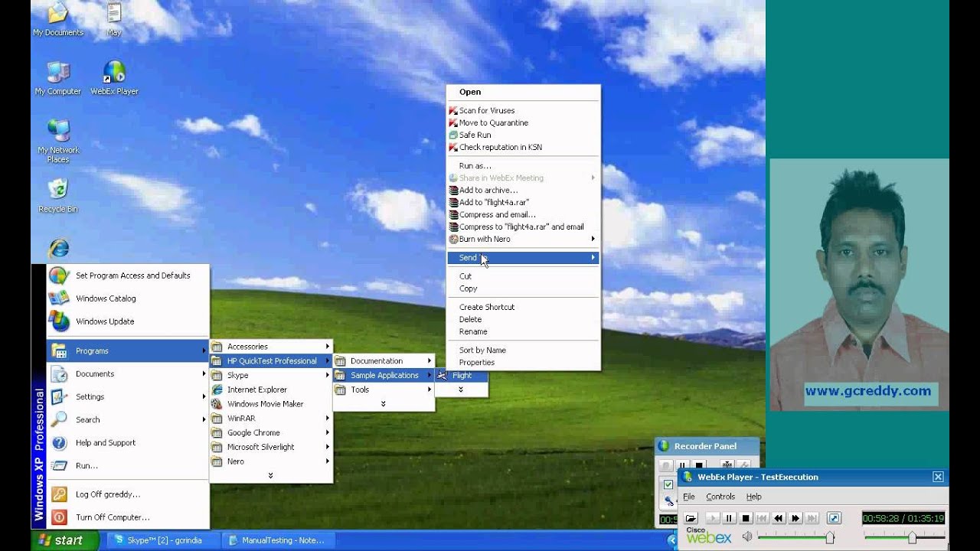Stop playback in WebEx Player
This screenshot has width=980, height=551.
[x=746, y=518]
